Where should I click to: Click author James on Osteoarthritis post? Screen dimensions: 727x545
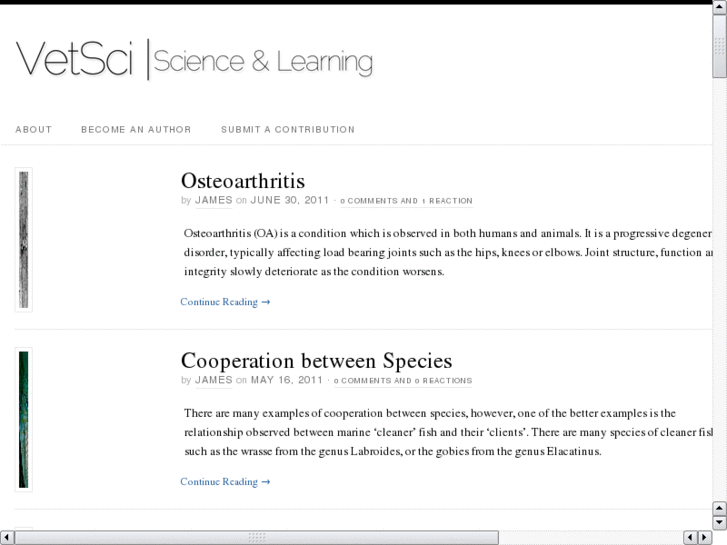click(x=213, y=200)
